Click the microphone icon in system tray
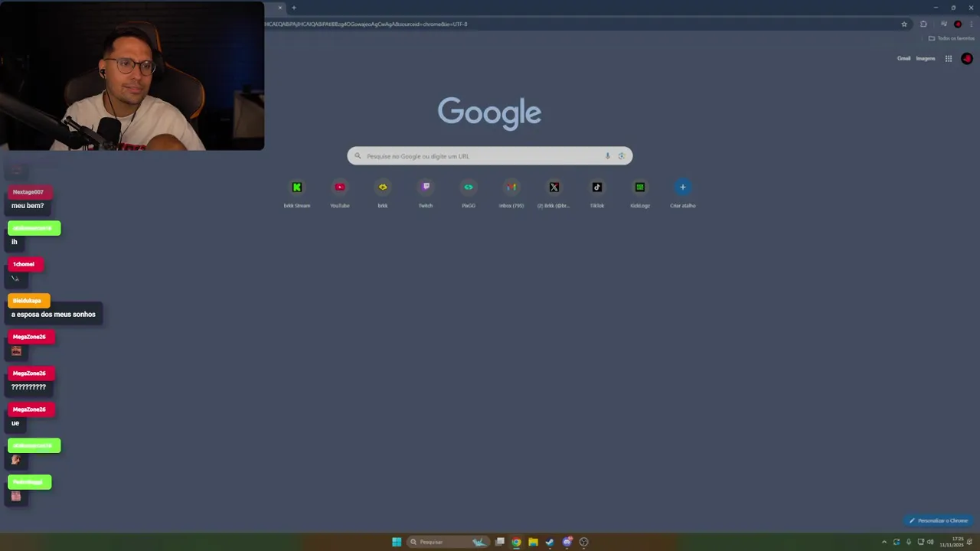The image size is (980, 551). pyautogui.click(x=909, y=542)
